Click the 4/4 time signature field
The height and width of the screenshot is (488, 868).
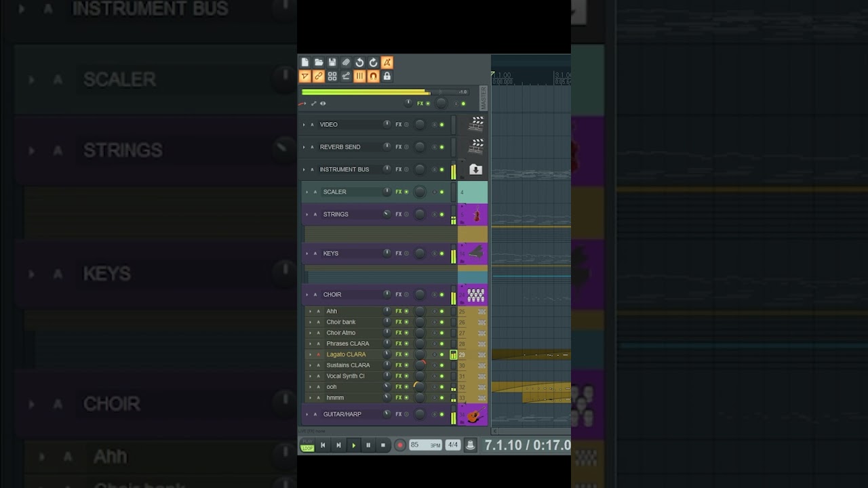pos(453,445)
